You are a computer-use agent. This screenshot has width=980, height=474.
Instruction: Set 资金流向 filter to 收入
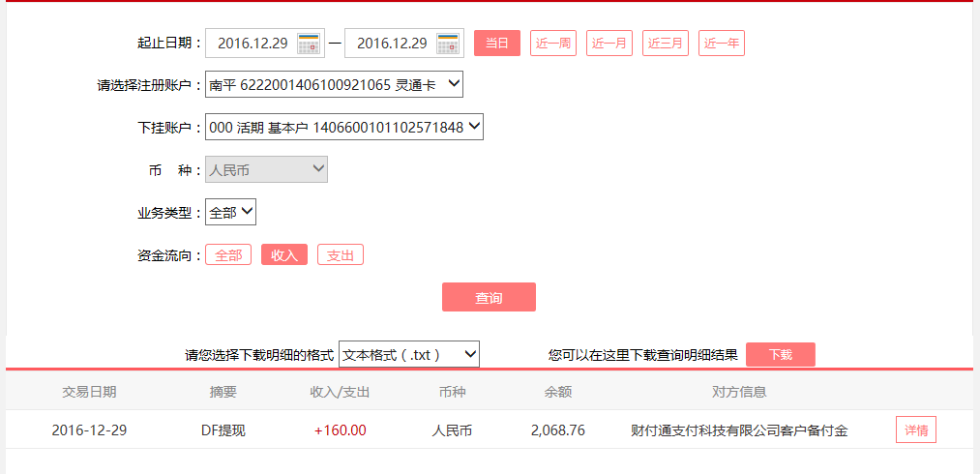pos(284,255)
